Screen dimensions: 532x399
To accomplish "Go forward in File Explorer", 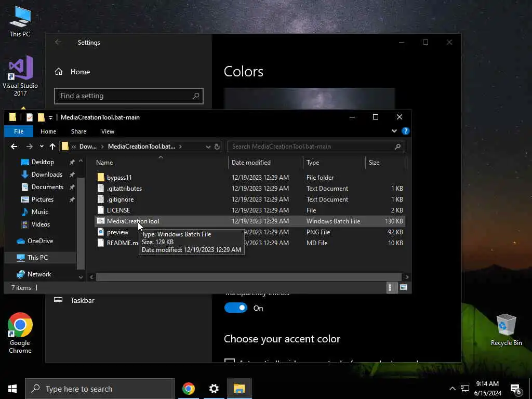I will tap(30, 147).
